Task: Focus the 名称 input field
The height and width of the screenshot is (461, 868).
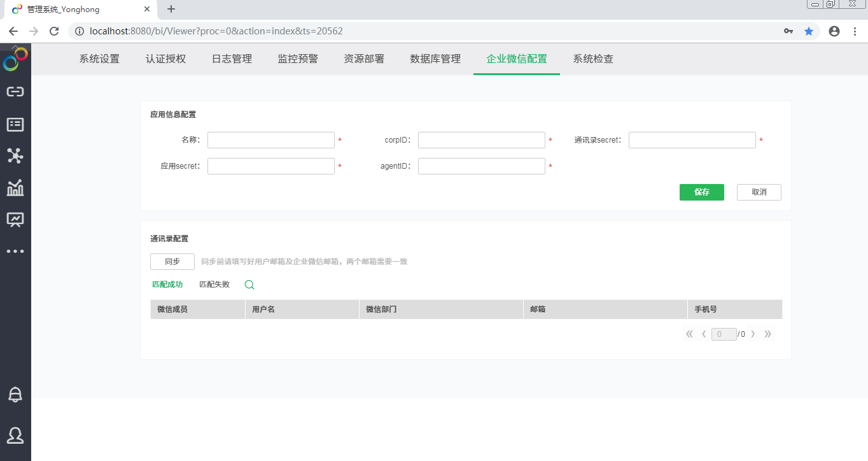Action: 271,140
